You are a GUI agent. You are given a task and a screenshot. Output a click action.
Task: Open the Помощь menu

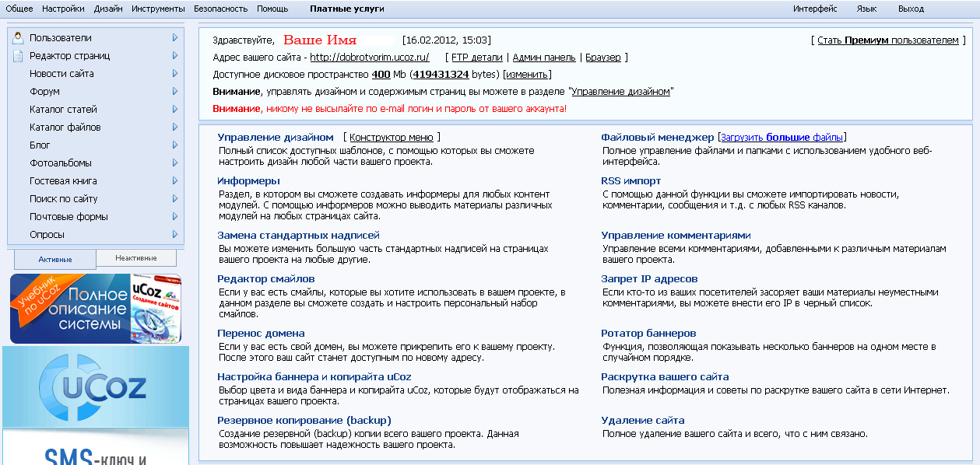[272, 9]
